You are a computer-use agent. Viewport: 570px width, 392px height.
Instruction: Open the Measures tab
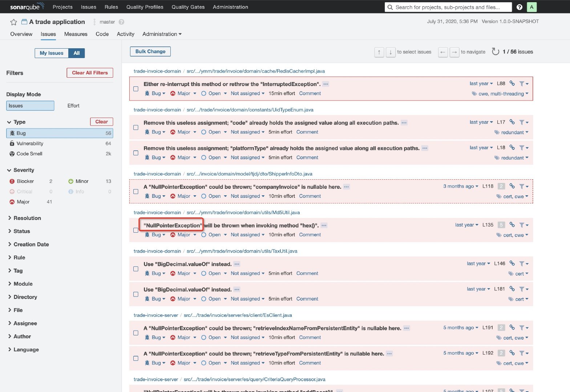coord(76,34)
